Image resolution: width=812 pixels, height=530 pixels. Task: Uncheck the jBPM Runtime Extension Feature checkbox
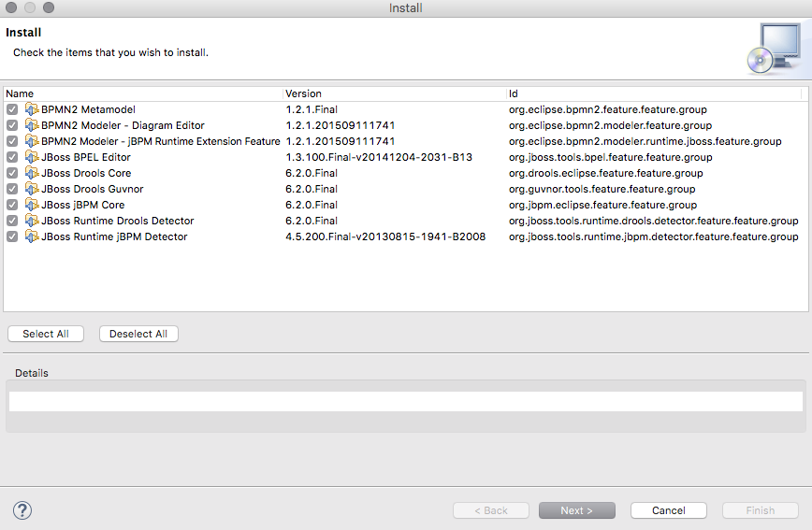pyautogui.click(x=12, y=141)
